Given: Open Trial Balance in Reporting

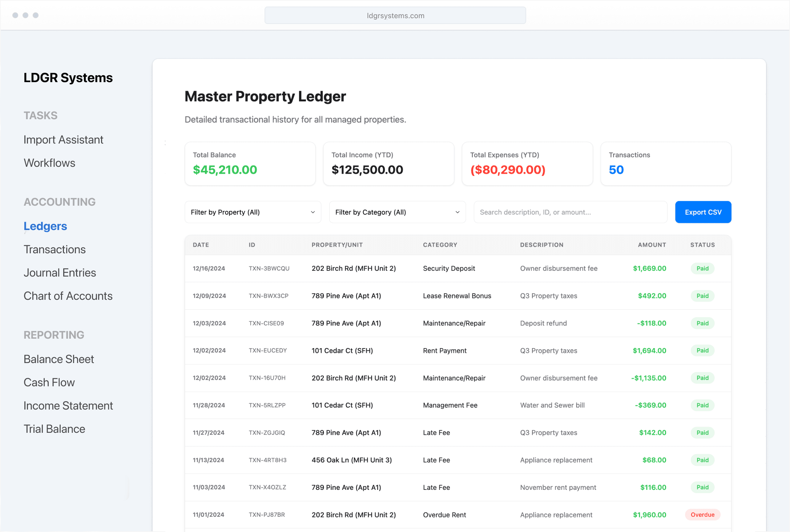Looking at the screenshot, I should (x=54, y=429).
